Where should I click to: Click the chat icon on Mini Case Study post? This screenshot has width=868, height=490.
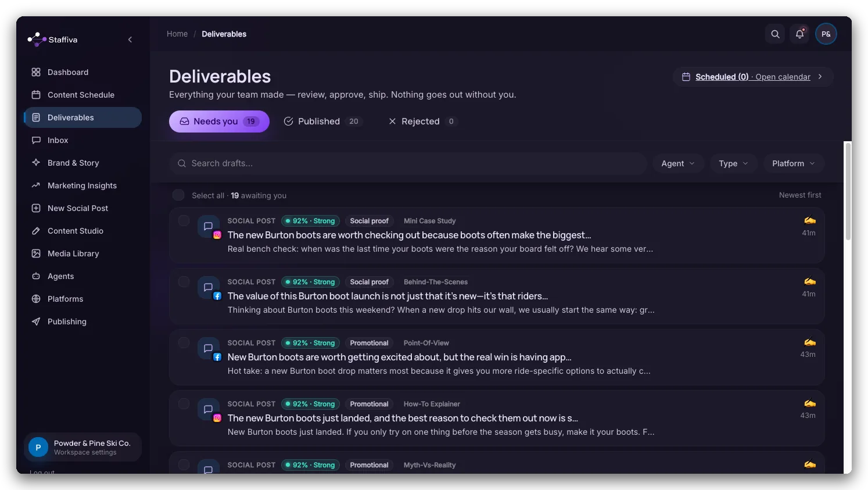[208, 226]
